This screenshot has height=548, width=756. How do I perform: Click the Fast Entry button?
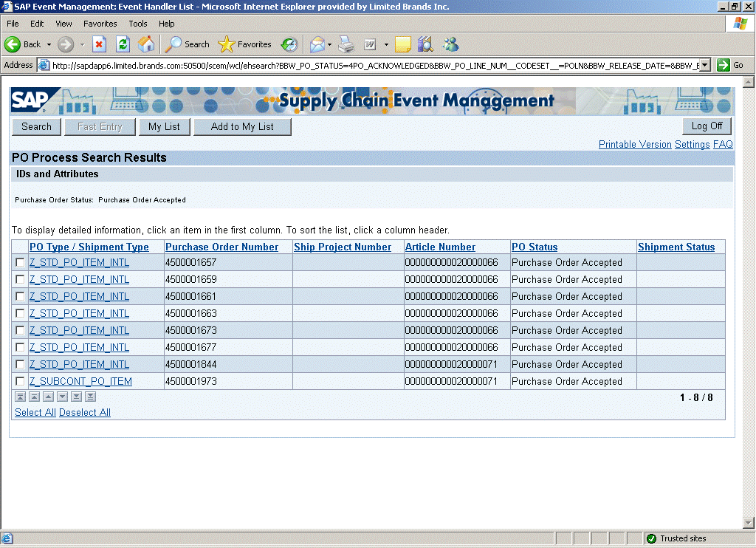[x=100, y=127]
